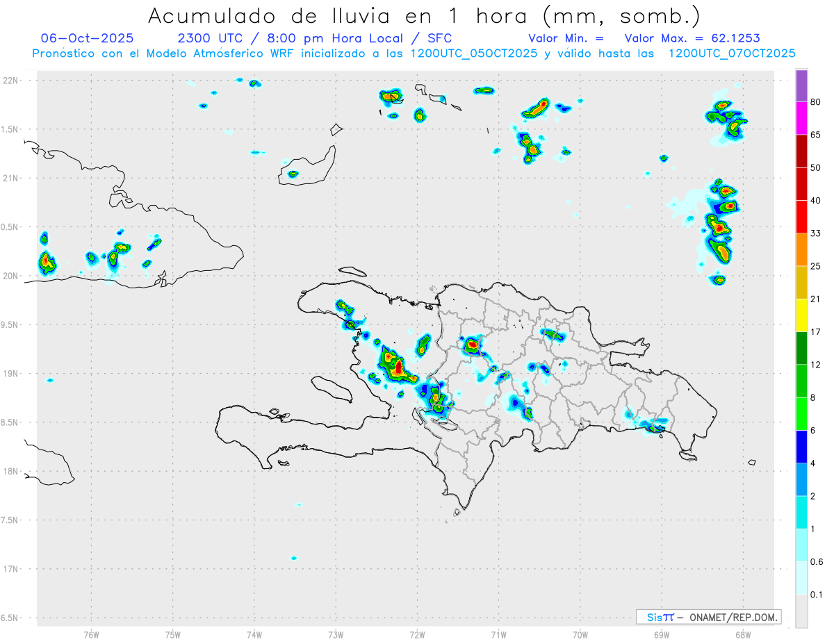Click the 17N latitude axis label
This screenshot has width=834, height=644.
[x=12, y=569]
